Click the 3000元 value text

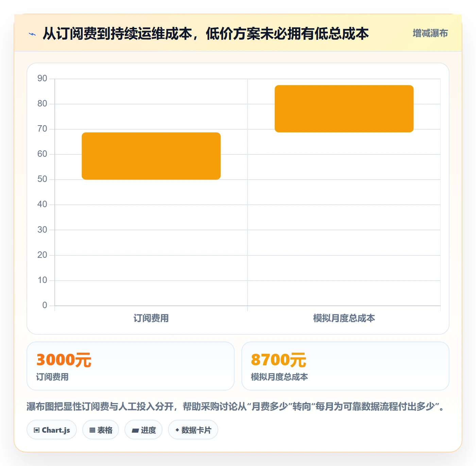click(64, 360)
